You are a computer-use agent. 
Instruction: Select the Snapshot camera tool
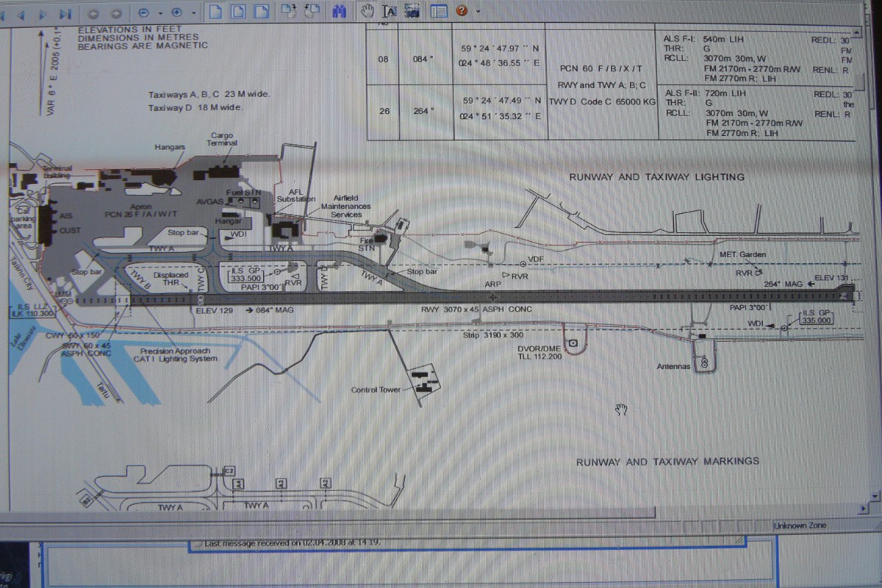tap(412, 10)
